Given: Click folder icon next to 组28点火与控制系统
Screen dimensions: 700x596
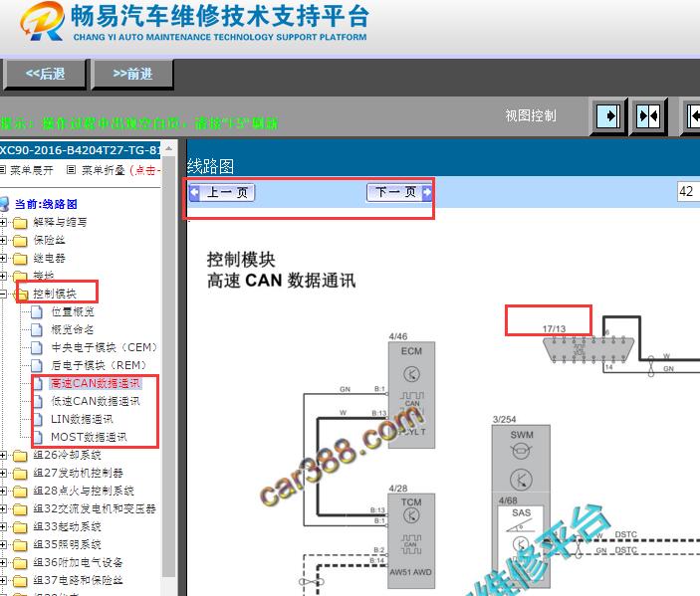Looking at the screenshot, I should click(x=20, y=492).
